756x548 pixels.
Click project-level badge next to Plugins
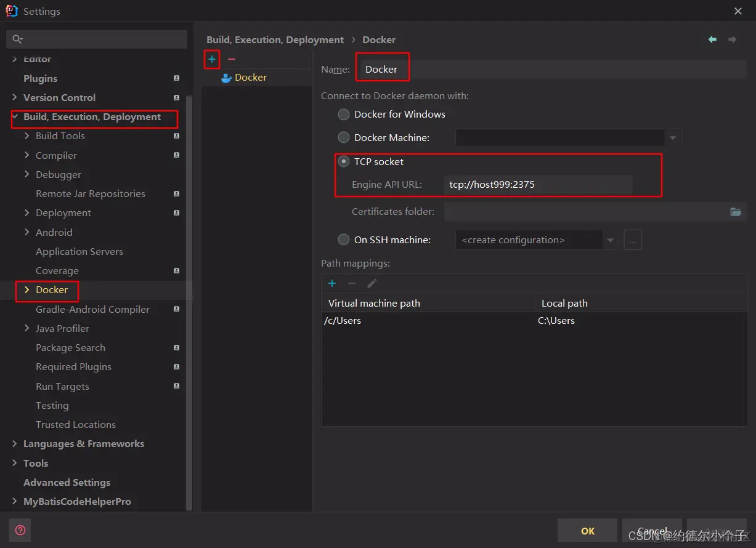(177, 78)
